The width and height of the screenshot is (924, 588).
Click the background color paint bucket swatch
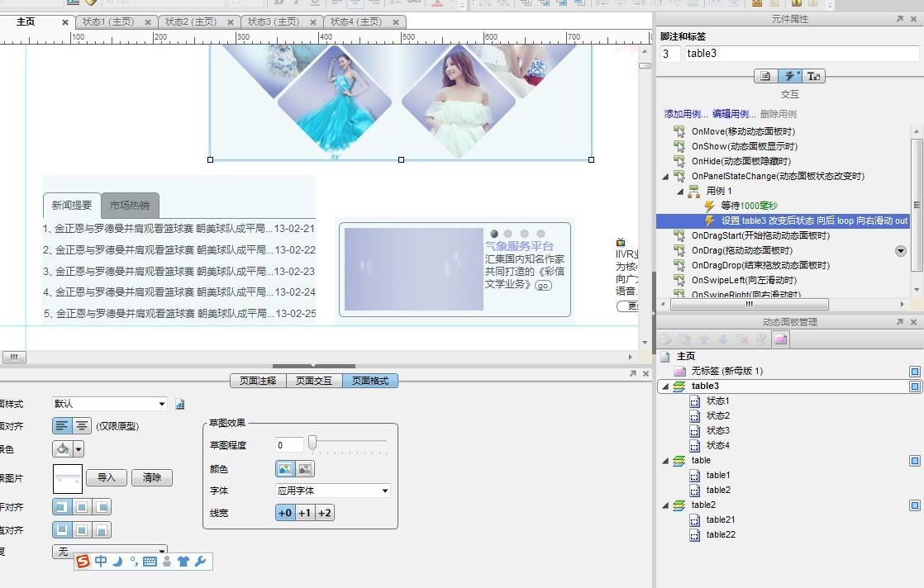[63, 449]
